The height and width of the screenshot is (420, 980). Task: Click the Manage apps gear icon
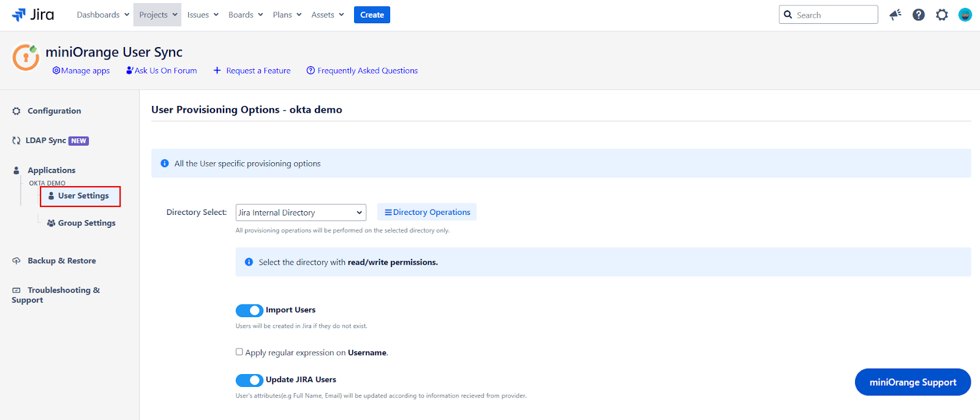[x=56, y=70]
